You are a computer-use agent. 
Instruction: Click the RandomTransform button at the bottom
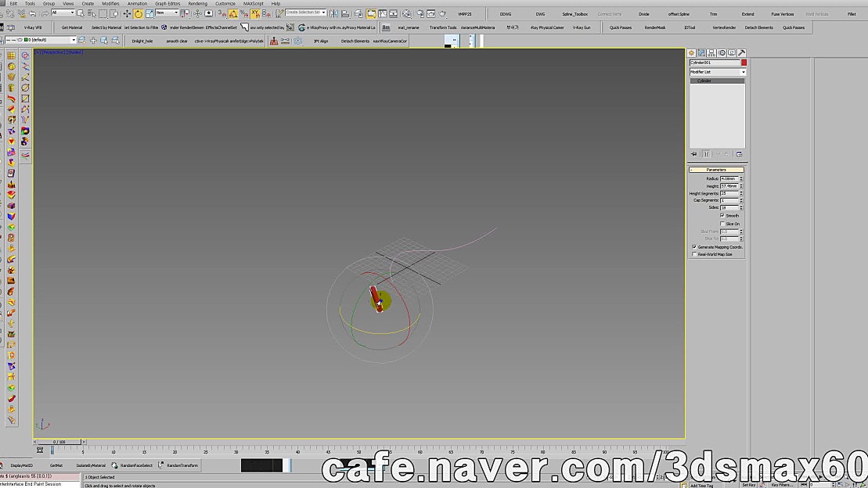click(x=182, y=465)
